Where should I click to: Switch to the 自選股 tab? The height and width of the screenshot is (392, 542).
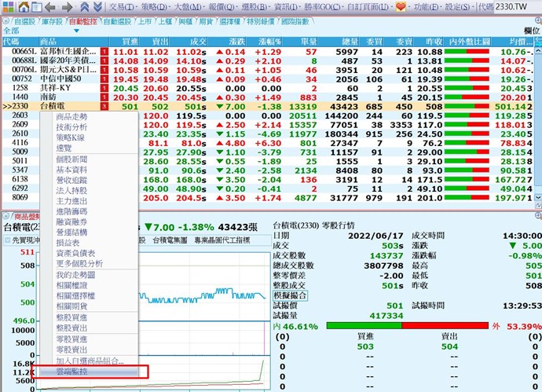pos(24,21)
